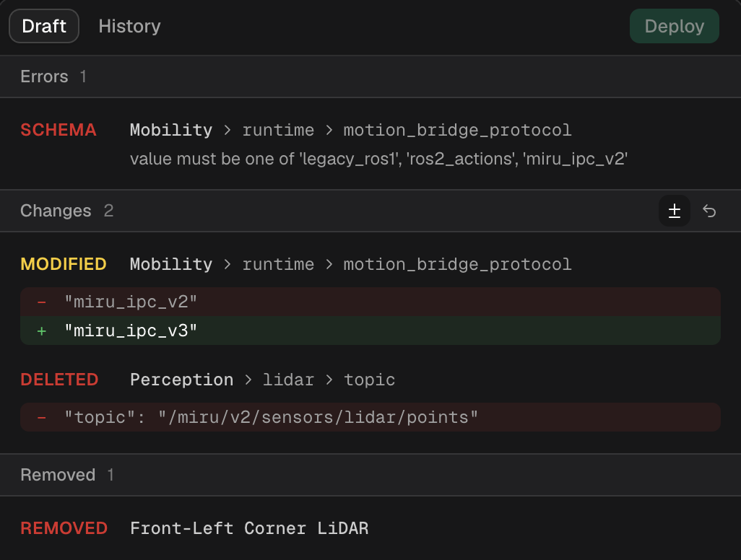Select the removed "miru_ipc_v2" diff line

click(370, 302)
